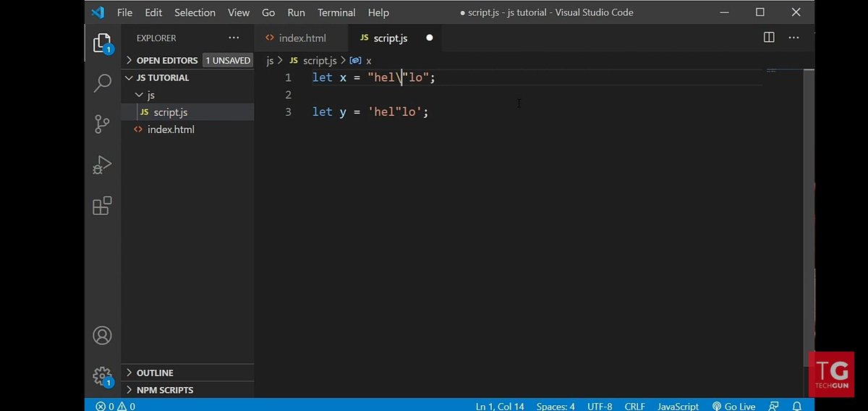
Task: Click line number 1 in gutter
Action: (x=288, y=77)
